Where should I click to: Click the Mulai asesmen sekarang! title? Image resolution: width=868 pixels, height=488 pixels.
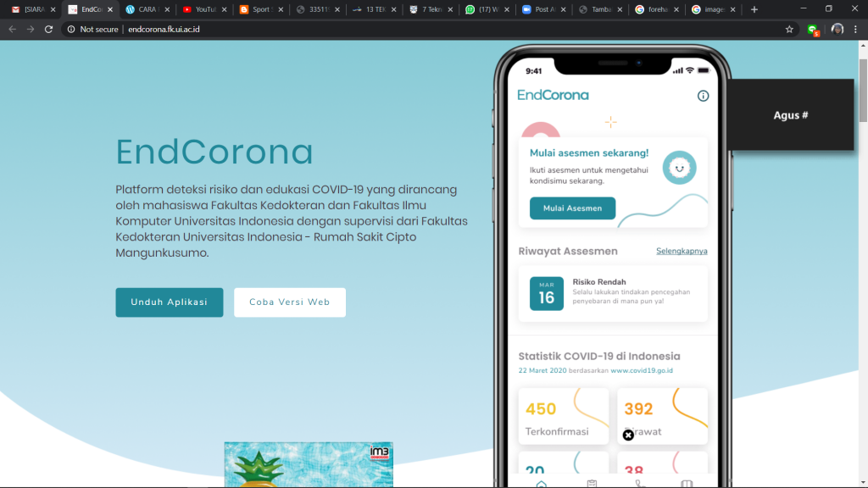click(x=589, y=153)
